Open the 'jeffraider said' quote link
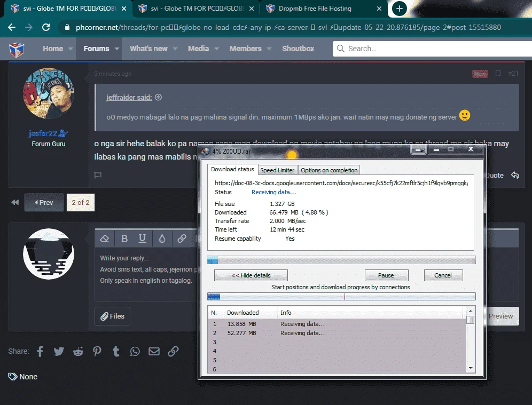532x405 pixels. click(x=129, y=97)
